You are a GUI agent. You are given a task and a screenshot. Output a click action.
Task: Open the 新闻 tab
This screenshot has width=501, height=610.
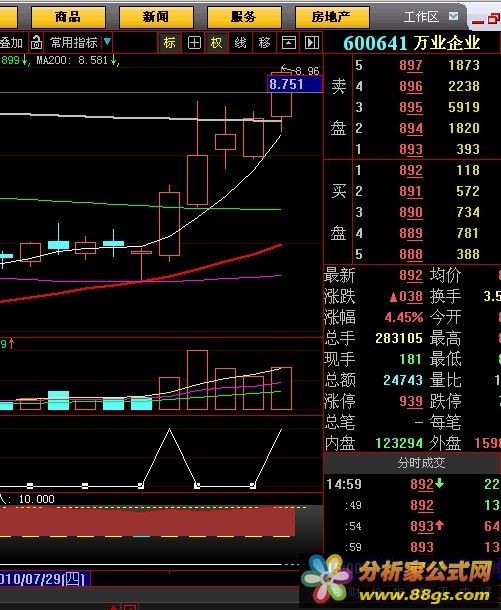pos(156,17)
